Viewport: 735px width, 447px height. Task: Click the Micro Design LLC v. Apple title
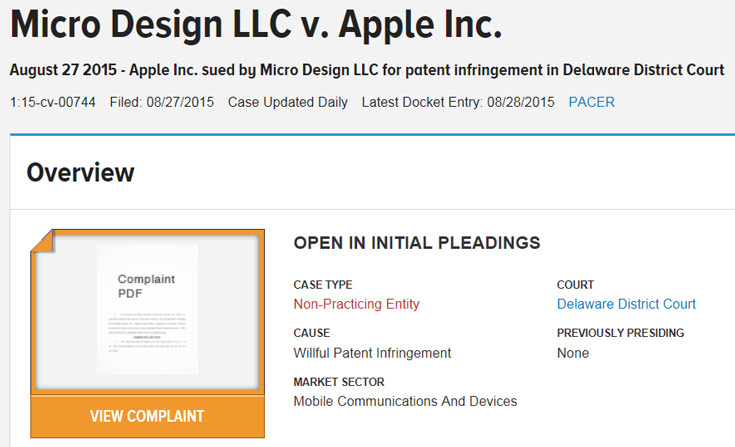[x=256, y=26]
